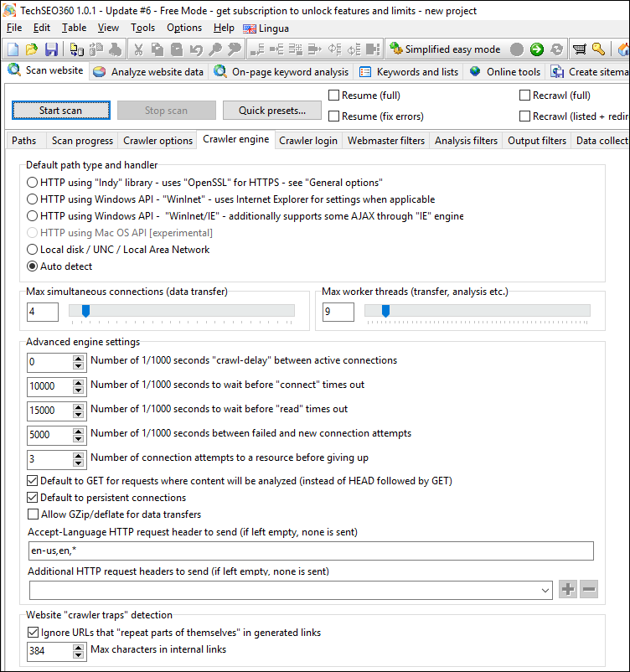
Task: Switch to the Crawler options tab
Action: pos(157,141)
